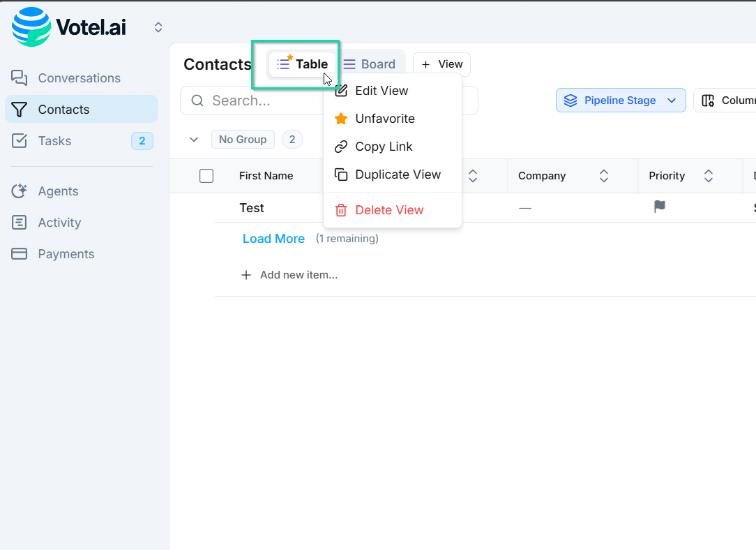The image size is (756, 550).
Task: Click the Contacts funnel icon in sidebar
Action: click(20, 110)
